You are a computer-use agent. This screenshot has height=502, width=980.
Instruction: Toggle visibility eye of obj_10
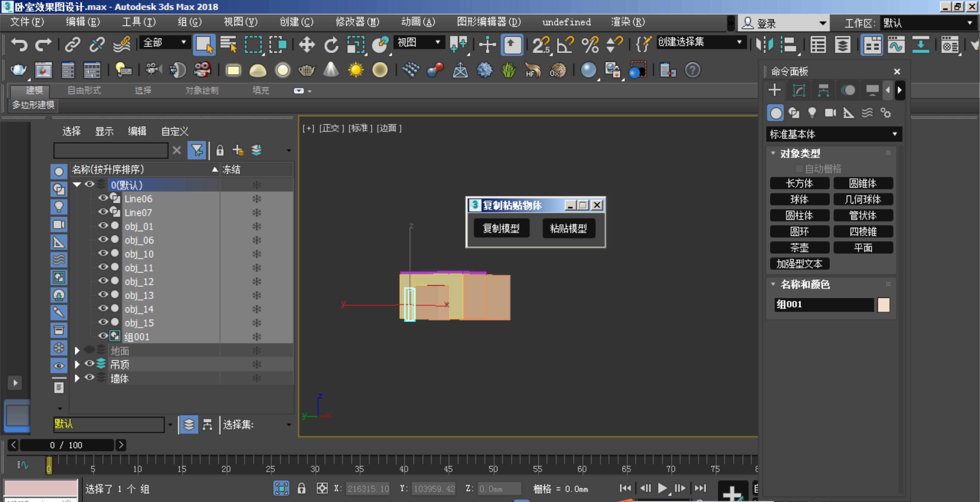(x=103, y=253)
